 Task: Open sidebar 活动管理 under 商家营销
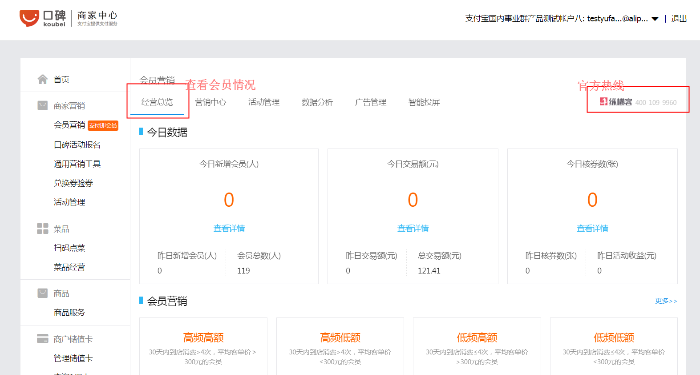coord(69,202)
